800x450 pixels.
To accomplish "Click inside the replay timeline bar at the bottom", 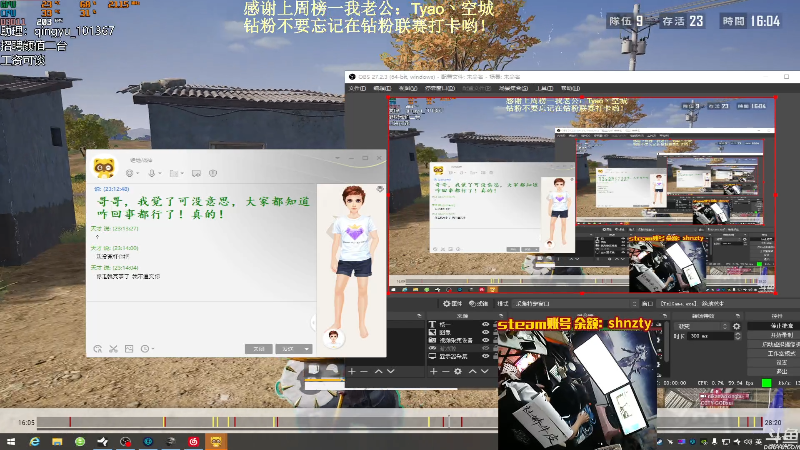I will pyautogui.click(x=398, y=422).
